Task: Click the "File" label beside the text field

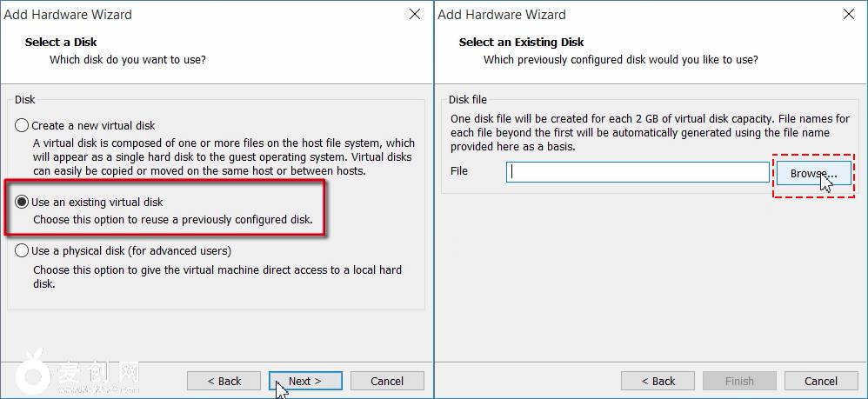Action: coord(459,171)
